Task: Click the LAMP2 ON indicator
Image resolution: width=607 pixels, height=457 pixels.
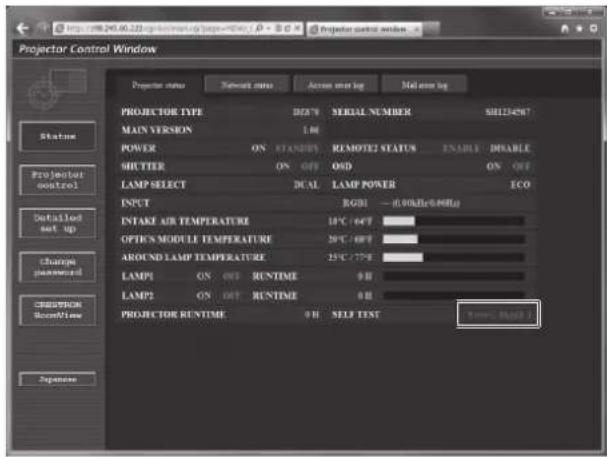Action: coord(204,296)
